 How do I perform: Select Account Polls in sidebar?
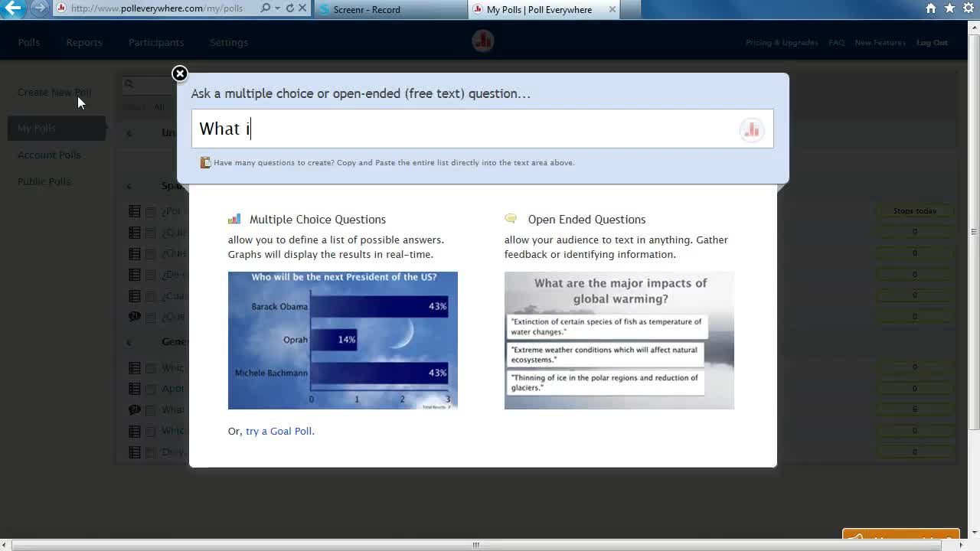coord(49,155)
